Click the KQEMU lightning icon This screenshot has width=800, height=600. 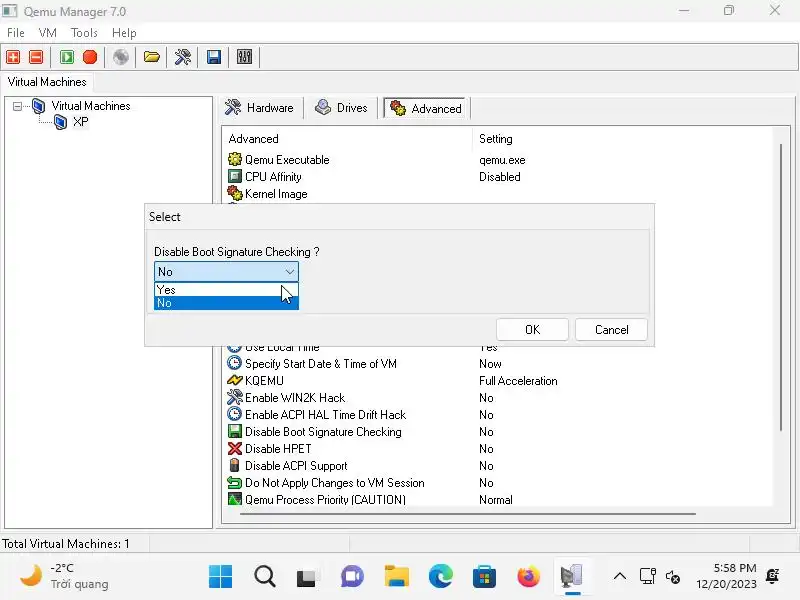(x=235, y=381)
